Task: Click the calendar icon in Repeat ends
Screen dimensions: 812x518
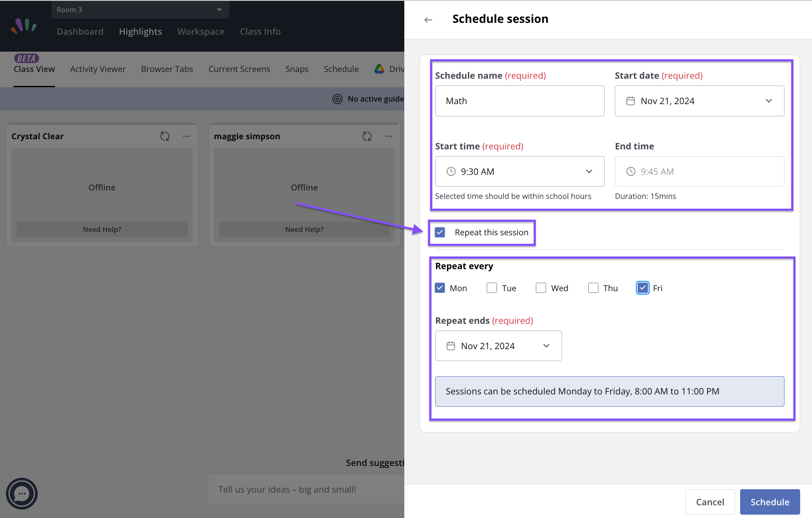Action: click(x=451, y=346)
